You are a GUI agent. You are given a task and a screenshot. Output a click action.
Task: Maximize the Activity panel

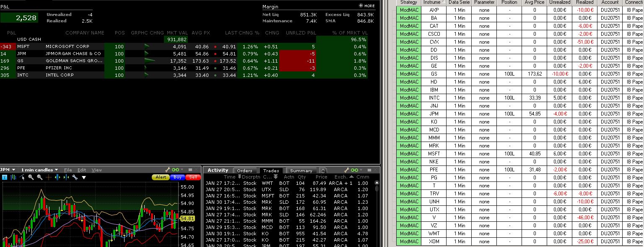pyautogui.click(x=369, y=170)
